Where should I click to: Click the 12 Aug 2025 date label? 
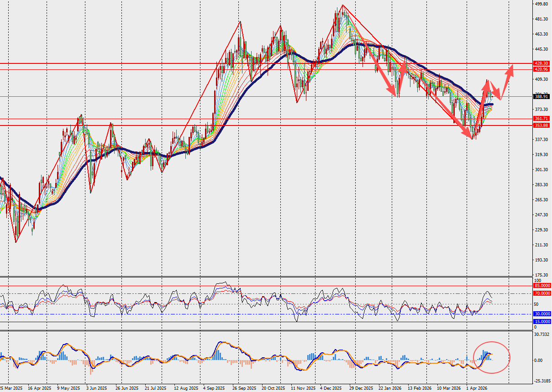click(x=186, y=388)
